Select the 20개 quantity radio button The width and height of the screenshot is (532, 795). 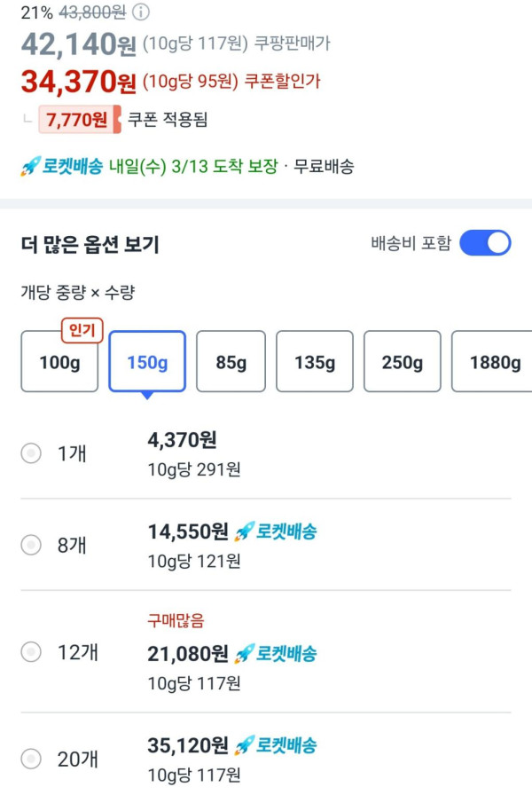pos(31,759)
